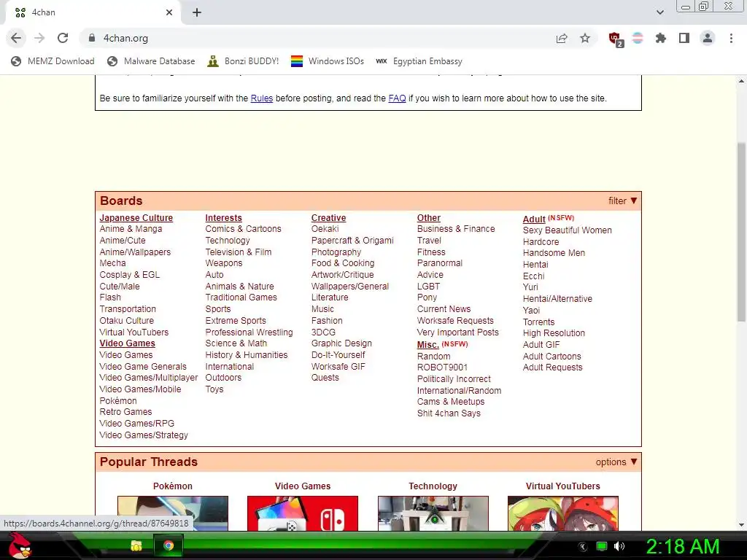Click the forward navigation arrow
747x560 pixels.
(39, 38)
